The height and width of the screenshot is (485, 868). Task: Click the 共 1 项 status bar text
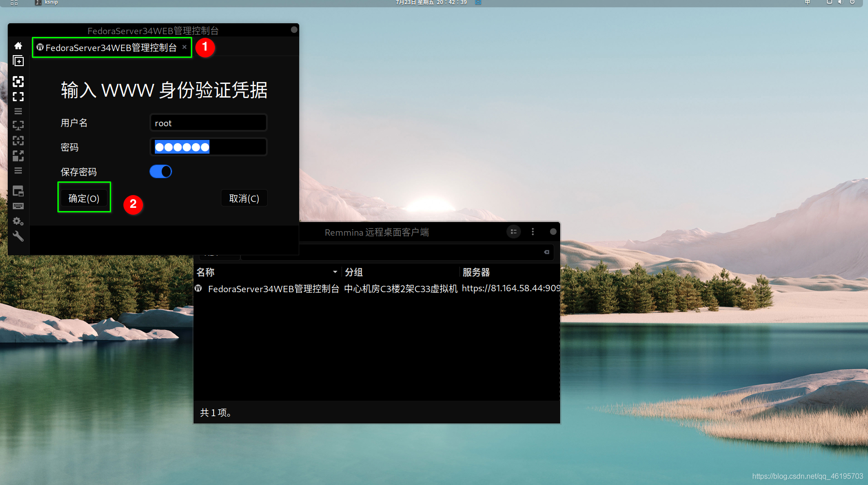[215, 413]
